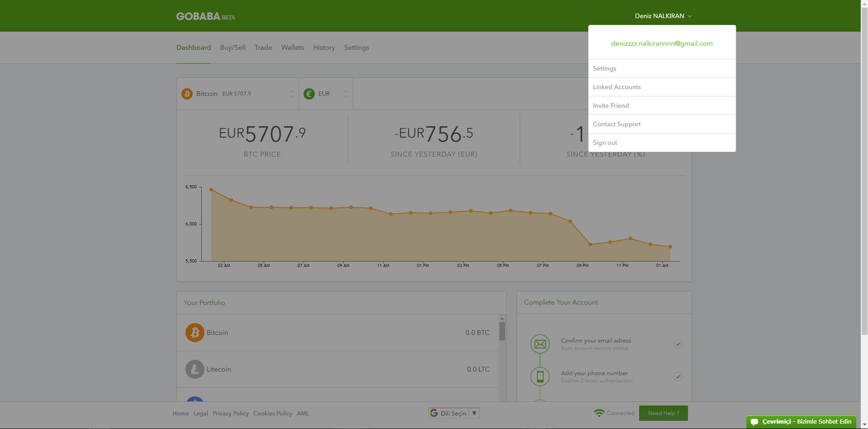The image size is (868, 429).
Task: Expand the Bitcoin coin selector arrows
Action: 292,94
